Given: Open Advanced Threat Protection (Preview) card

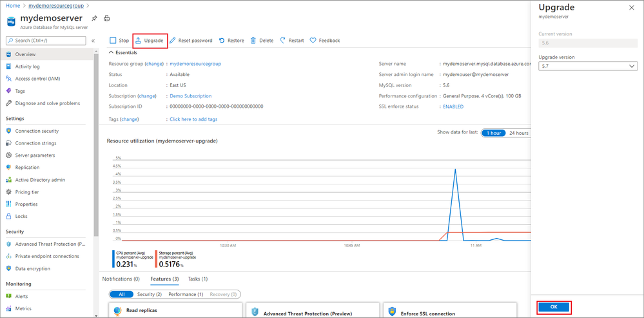Looking at the screenshot, I should (313, 310).
